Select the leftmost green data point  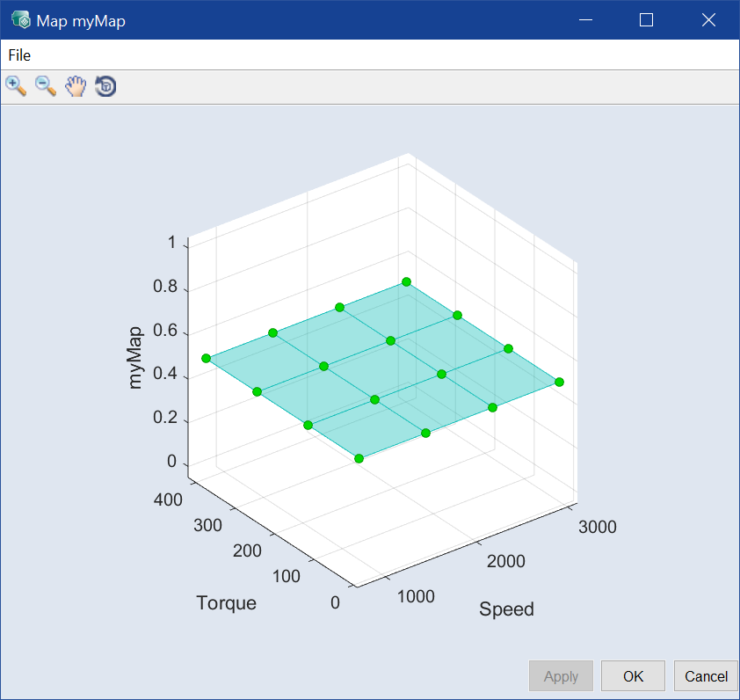207,359
